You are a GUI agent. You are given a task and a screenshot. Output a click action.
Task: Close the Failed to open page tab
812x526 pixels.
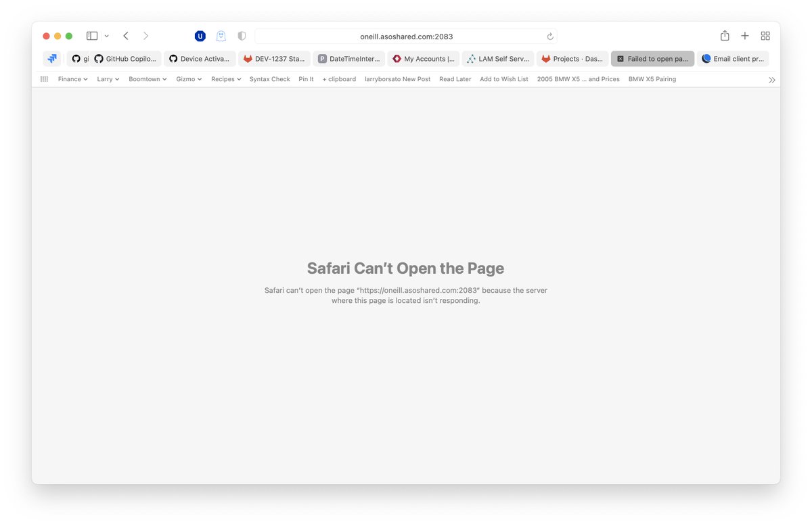[621, 59]
